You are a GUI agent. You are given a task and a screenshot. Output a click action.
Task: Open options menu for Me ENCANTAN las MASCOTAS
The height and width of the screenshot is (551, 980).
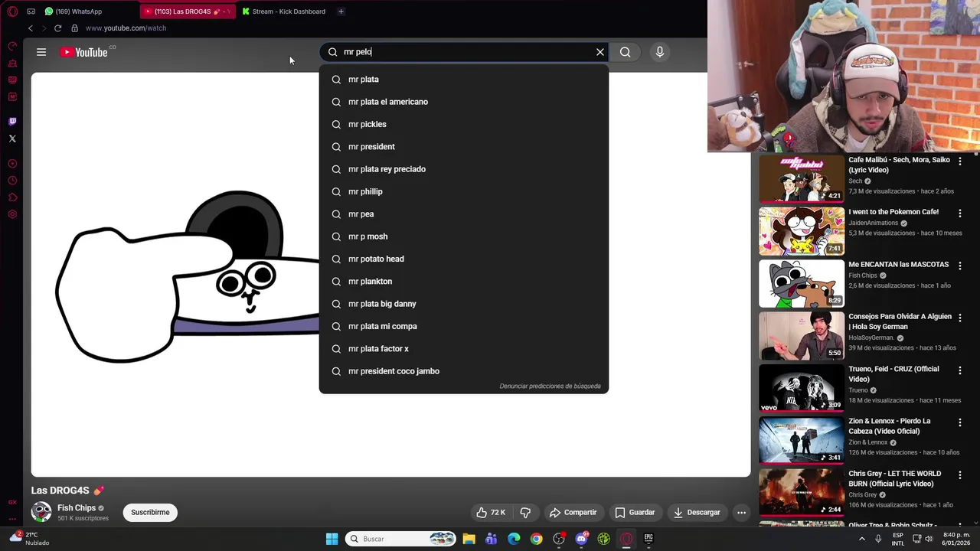tap(960, 266)
